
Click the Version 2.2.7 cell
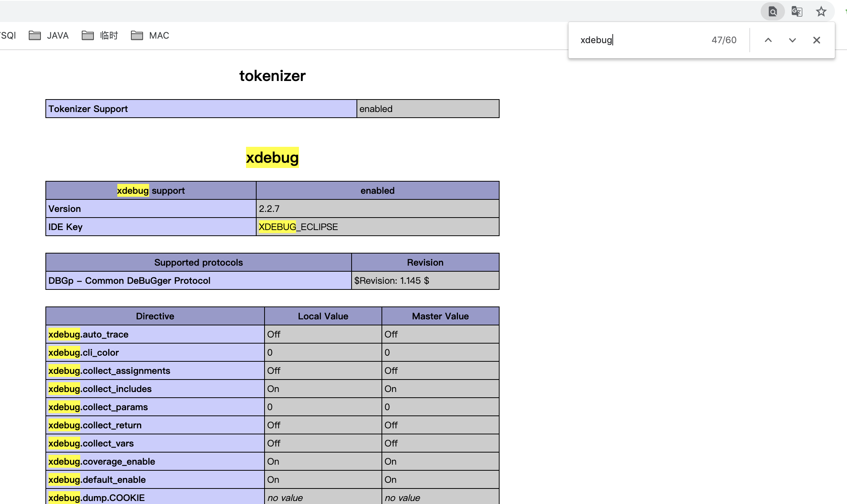(377, 209)
